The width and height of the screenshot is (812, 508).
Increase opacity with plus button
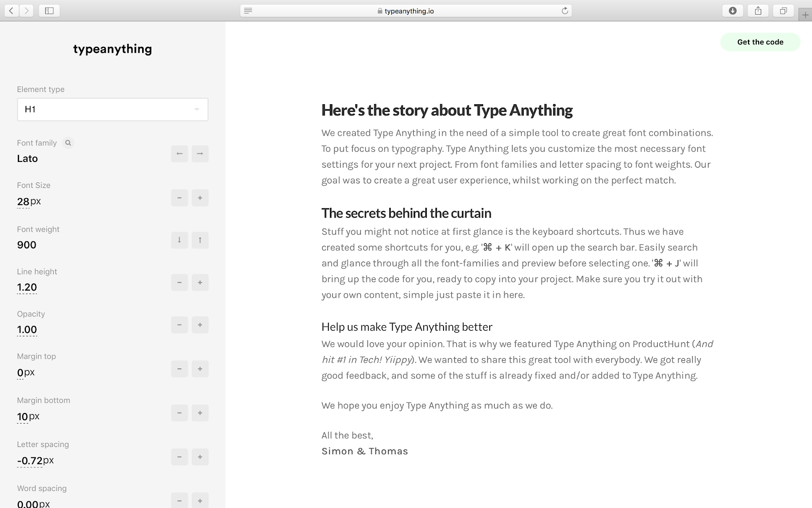click(200, 325)
